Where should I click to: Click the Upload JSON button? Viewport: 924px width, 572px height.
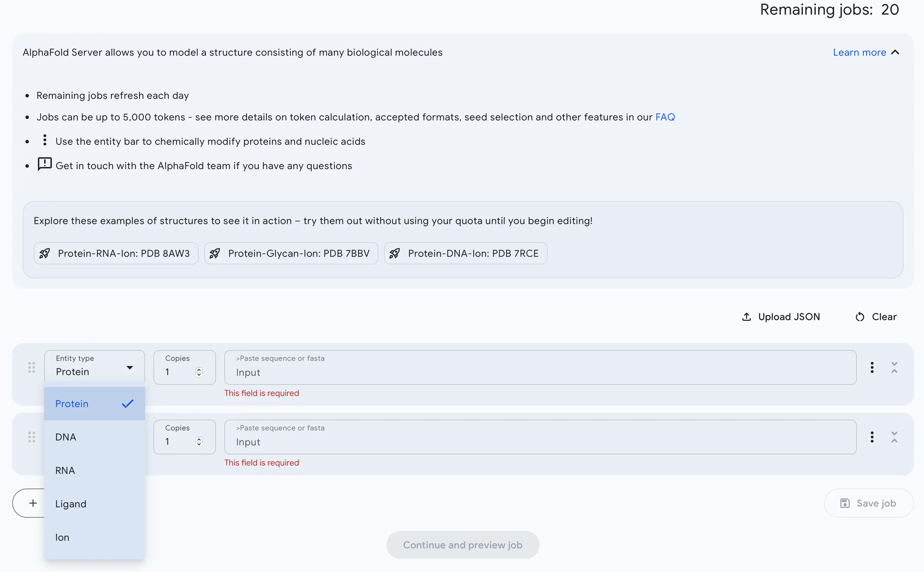tap(781, 317)
